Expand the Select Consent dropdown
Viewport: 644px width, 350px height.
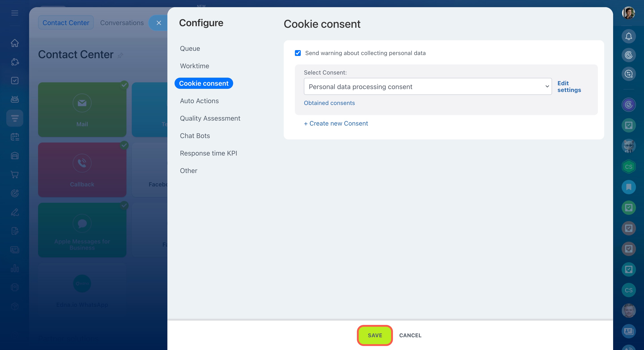427,87
